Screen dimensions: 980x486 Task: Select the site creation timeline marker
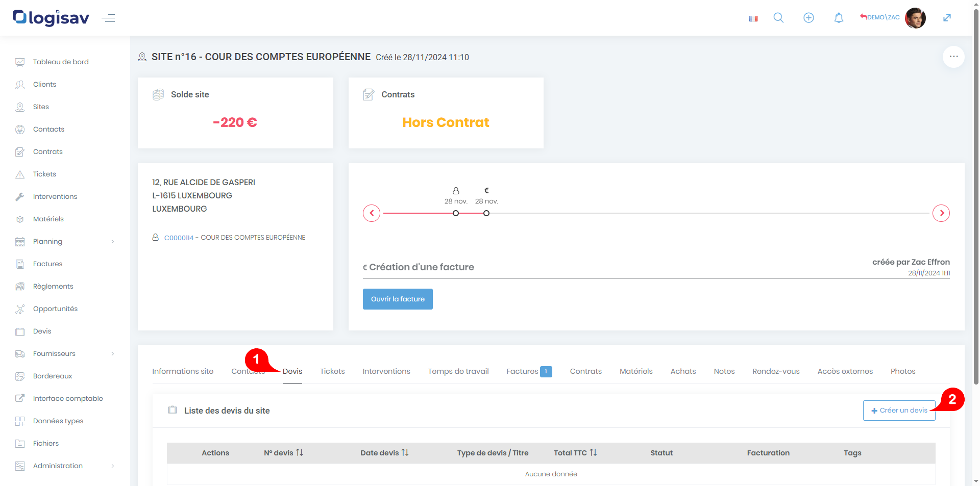click(456, 213)
